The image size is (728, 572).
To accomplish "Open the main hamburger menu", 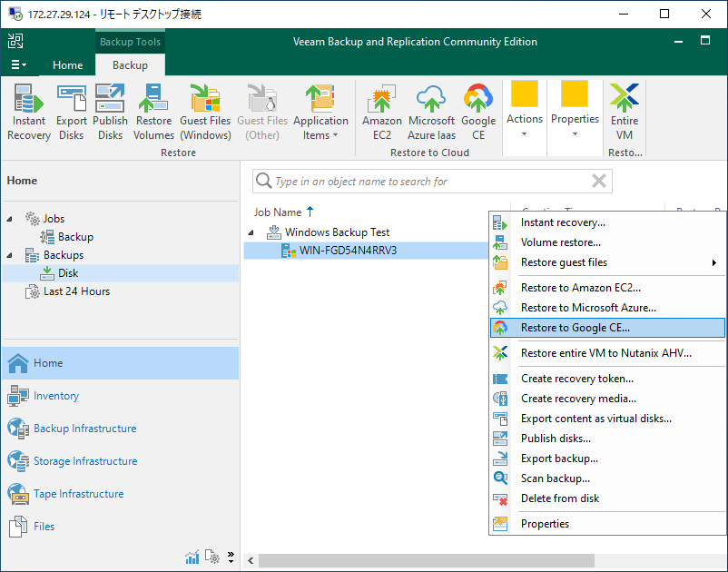I will 18,64.
